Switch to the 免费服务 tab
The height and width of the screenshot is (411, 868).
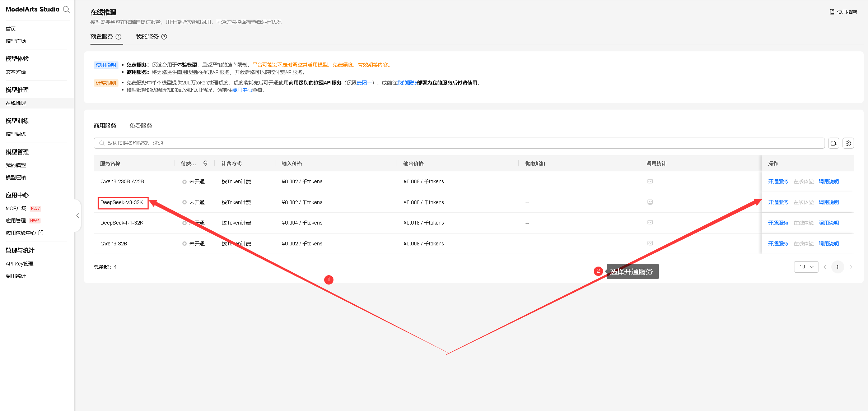pos(141,126)
